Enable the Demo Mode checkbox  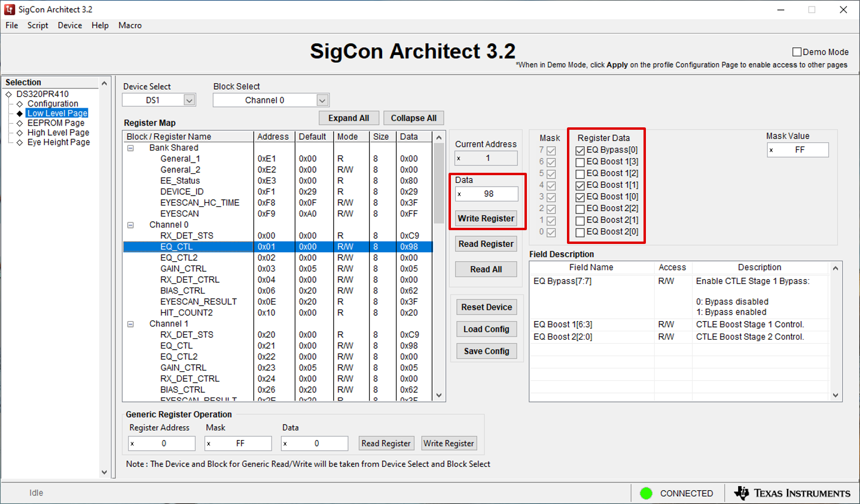click(797, 52)
